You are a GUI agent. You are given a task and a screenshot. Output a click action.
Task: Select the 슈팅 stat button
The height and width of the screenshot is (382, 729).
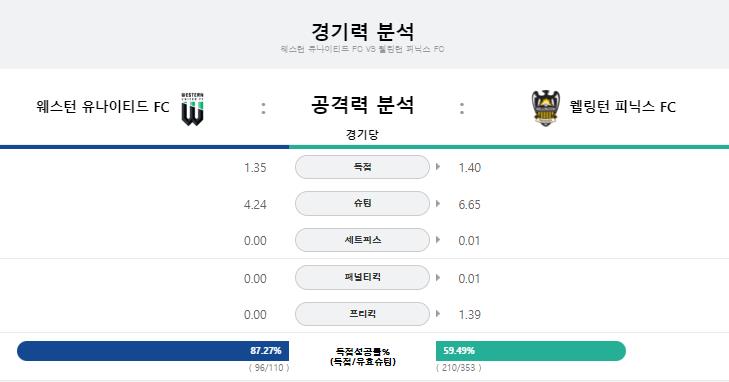[x=362, y=204]
